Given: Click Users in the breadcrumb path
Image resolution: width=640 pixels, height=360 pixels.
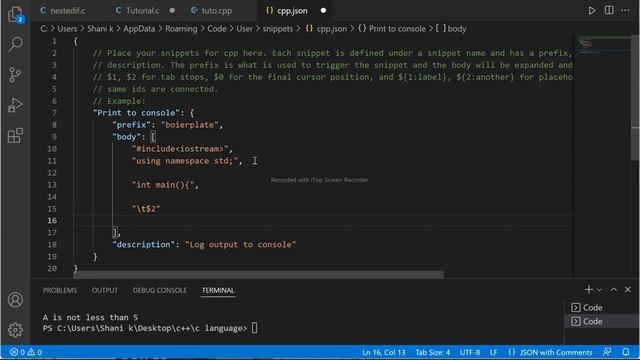Looking at the screenshot, I should [x=67, y=29].
